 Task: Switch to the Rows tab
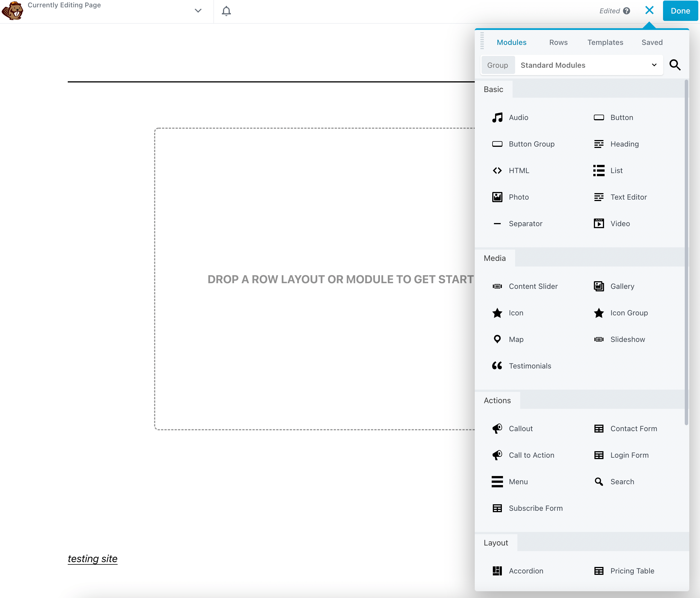click(558, 43)
